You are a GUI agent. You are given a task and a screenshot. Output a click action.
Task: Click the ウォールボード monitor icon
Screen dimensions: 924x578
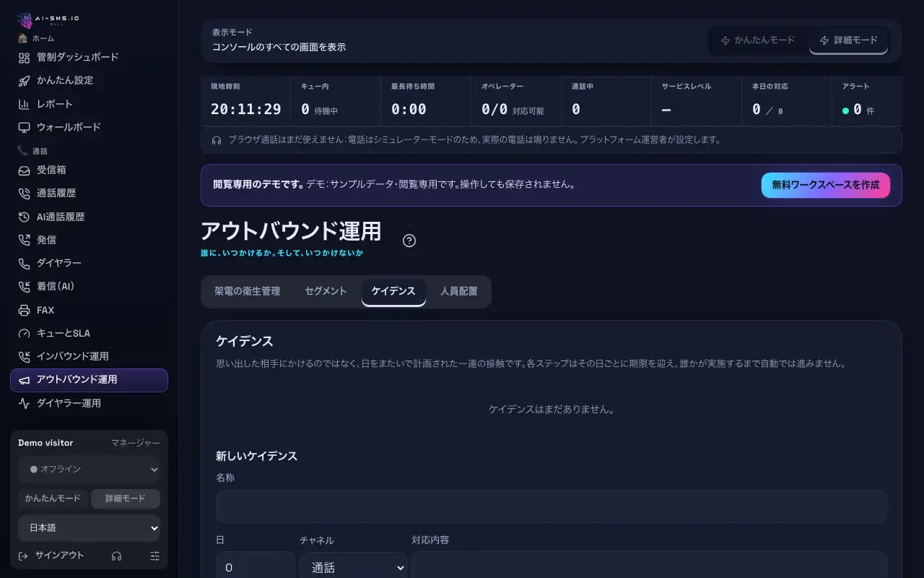(x=24, y=127)
